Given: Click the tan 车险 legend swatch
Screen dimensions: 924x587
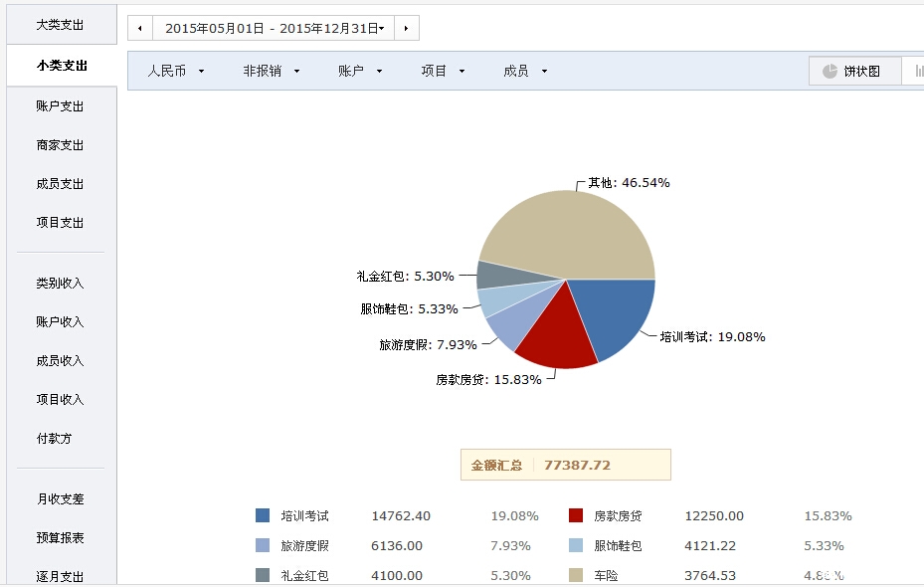Looking at the screenshot, I should tap(576, 575).
